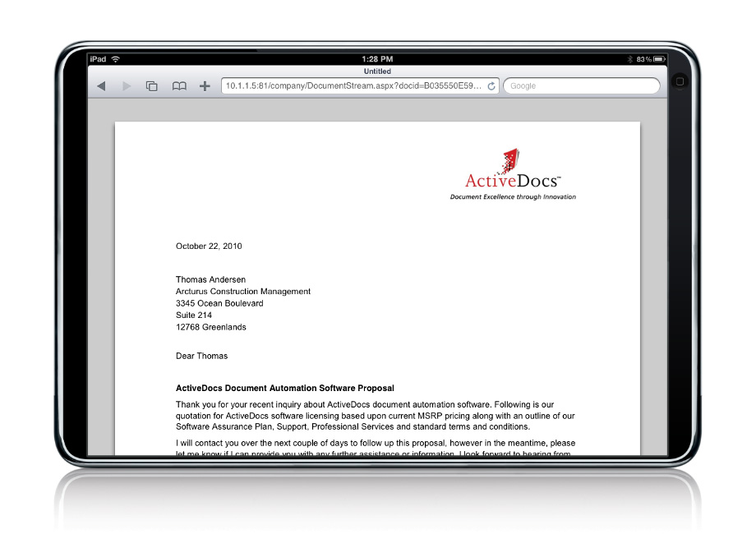Screen dimensions: 756x534
Task: Tap the battery indicator icon
Action: coord(659,59)
